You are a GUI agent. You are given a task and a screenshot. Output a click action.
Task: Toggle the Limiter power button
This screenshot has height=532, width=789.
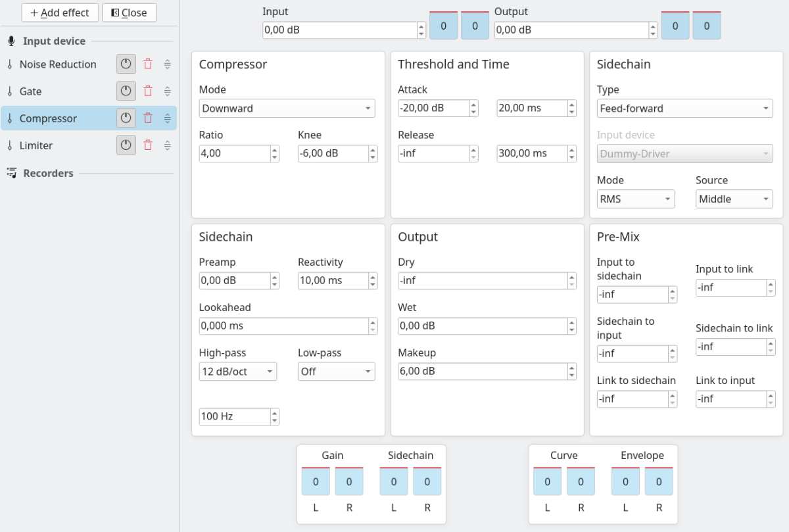coord(126,145)
